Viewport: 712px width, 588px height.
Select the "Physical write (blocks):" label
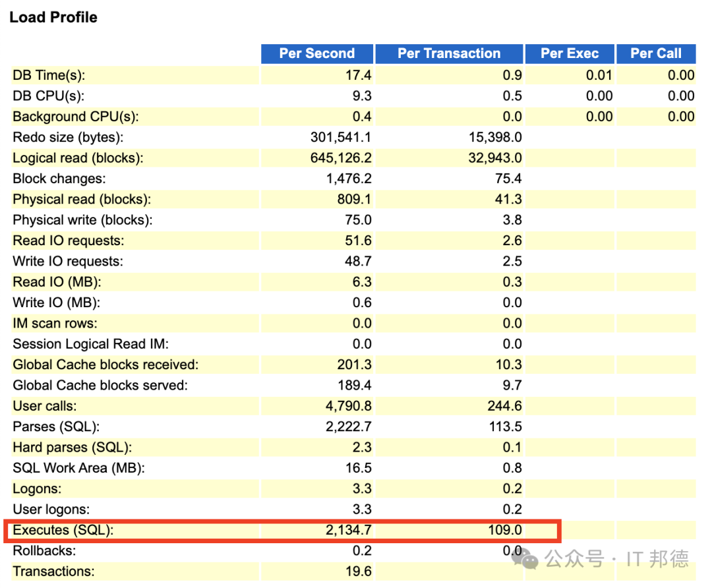coord(82,220)
